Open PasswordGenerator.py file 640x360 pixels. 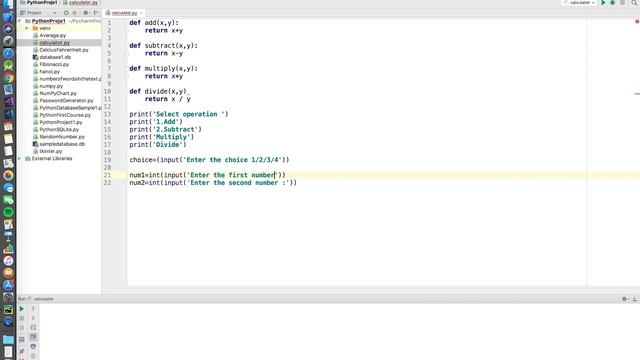[x=66, y=100]
